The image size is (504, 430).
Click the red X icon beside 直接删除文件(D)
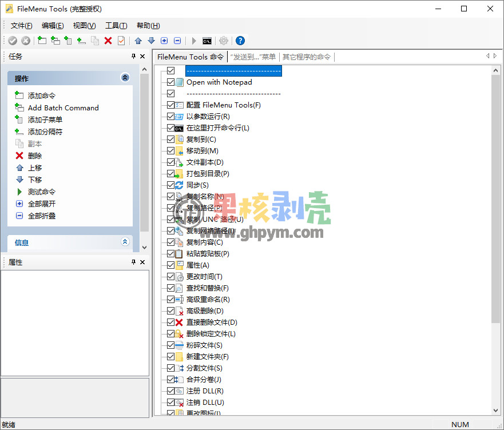180,322
